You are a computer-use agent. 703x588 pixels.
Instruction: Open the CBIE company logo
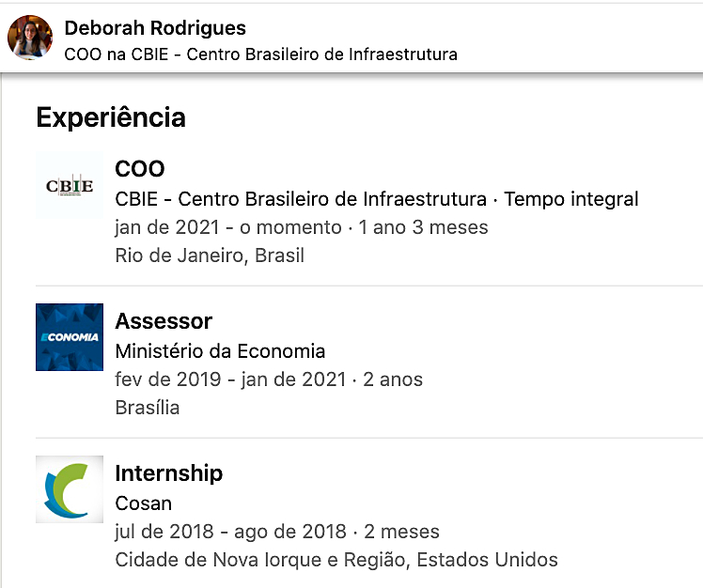[70, 185]
